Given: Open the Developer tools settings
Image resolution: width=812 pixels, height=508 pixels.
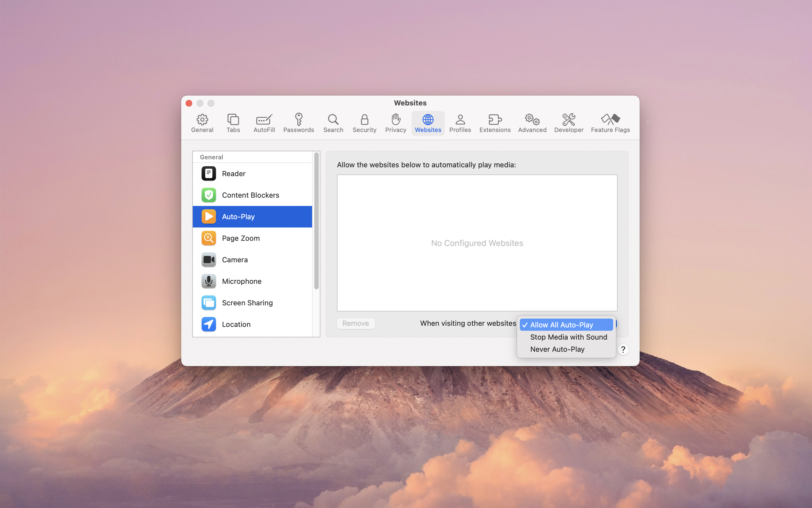Looking at the screenshot, I should point(568,123).
